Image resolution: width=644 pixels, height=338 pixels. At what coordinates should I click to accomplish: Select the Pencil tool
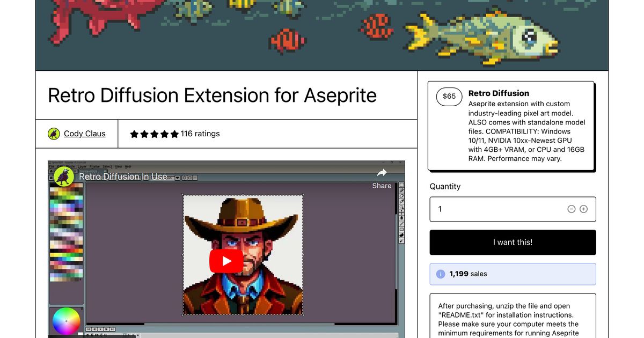pos(402,190)
